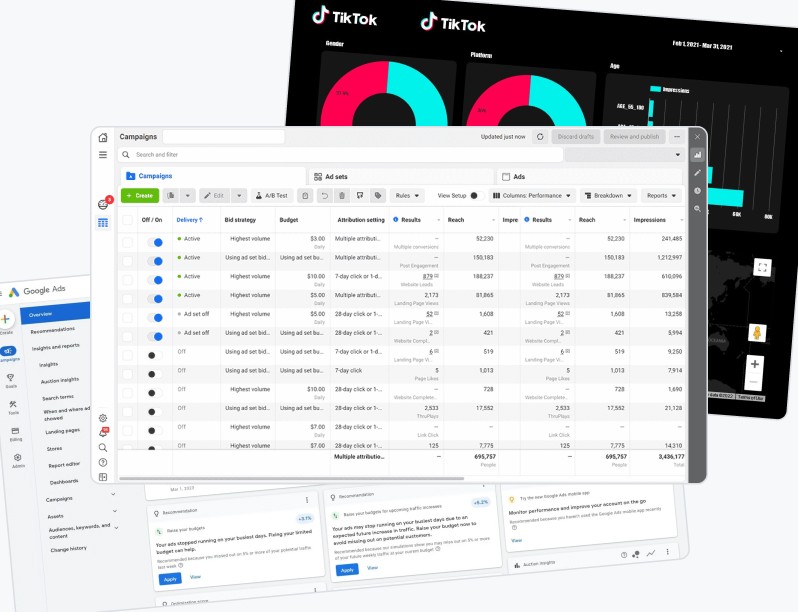Open the Rules dropdown
This screenshot has width=798, height=612.
click(407, 195)
